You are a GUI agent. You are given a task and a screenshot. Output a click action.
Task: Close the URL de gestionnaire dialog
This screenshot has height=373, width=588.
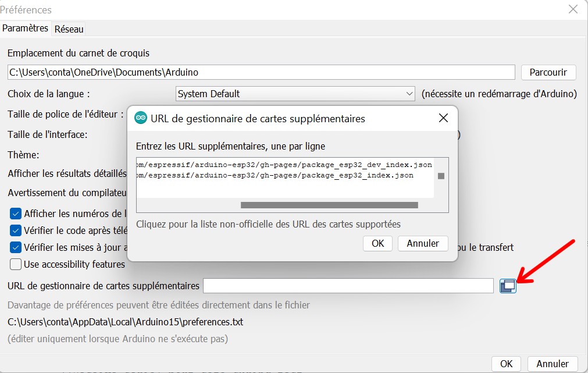(x=443, y=118)
